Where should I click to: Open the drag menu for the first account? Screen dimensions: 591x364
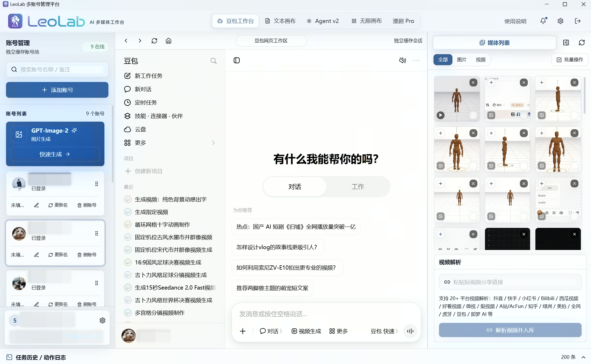click(x=96, y=184)
